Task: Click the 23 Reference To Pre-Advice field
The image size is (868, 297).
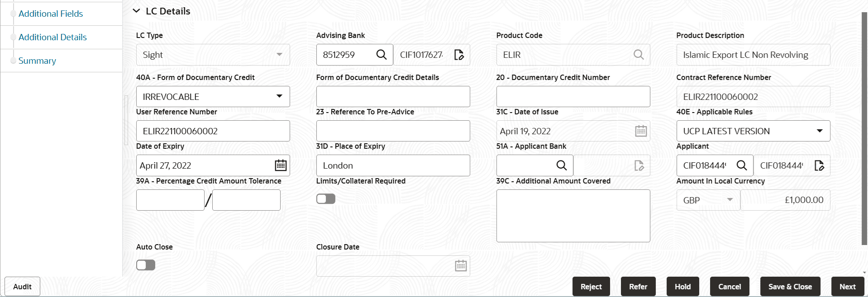Action: click(x=392, y=131)
